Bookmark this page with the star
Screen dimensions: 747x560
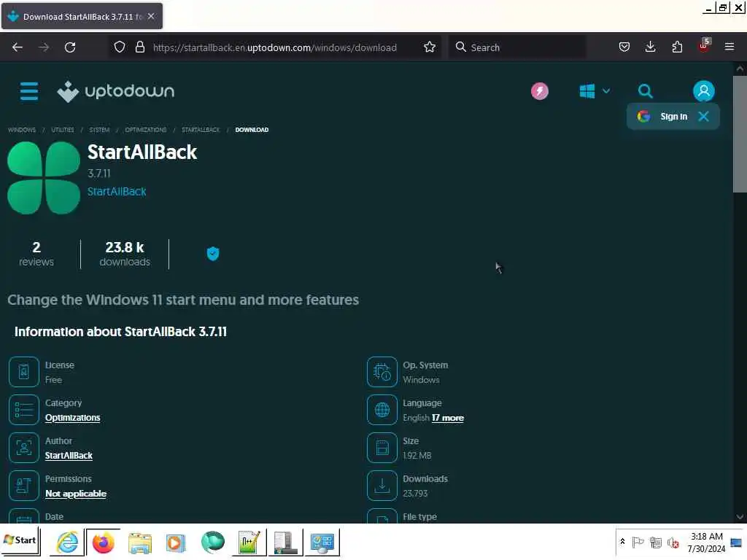(429, 47)
